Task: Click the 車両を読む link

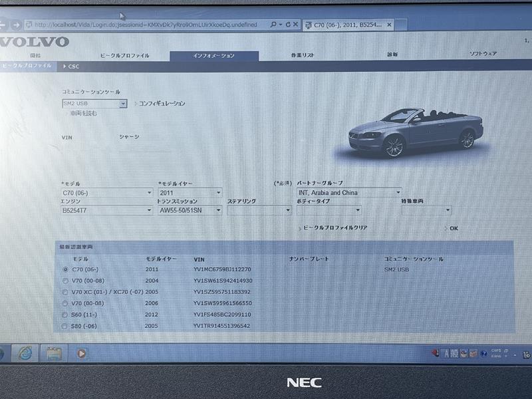Action: [x=84, y=113]
